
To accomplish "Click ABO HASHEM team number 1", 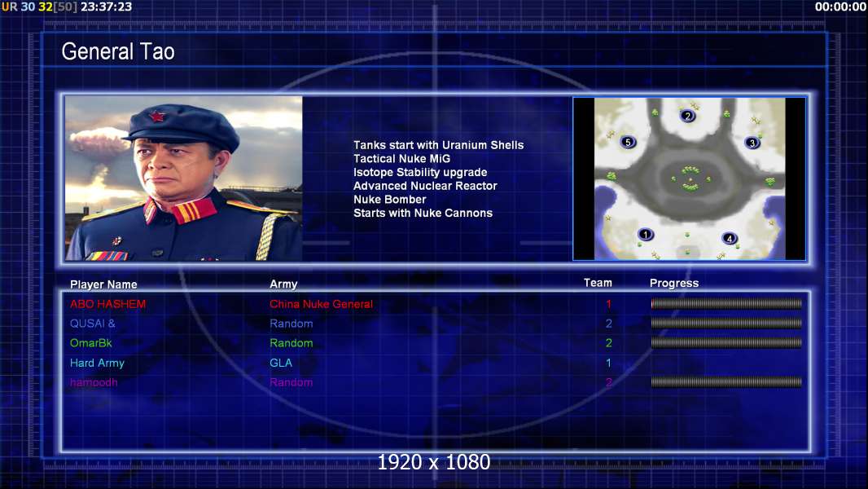I will 608,304.
